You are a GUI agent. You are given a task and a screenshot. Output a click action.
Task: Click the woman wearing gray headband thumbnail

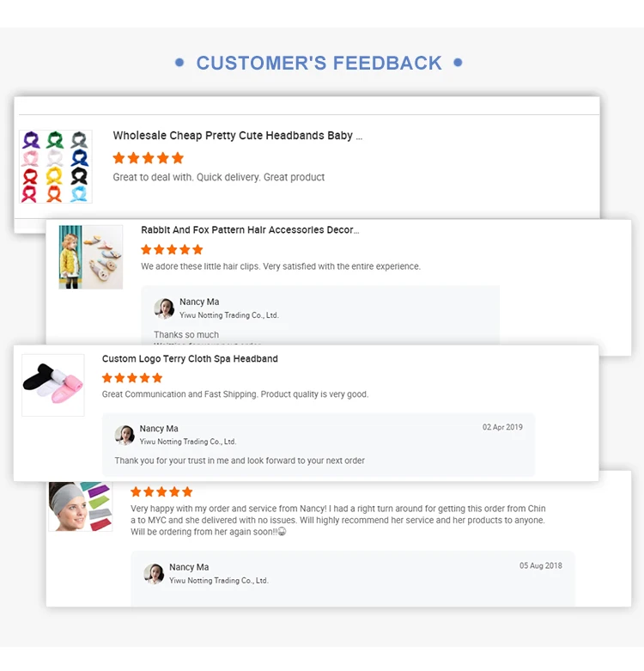click(80, 507)
